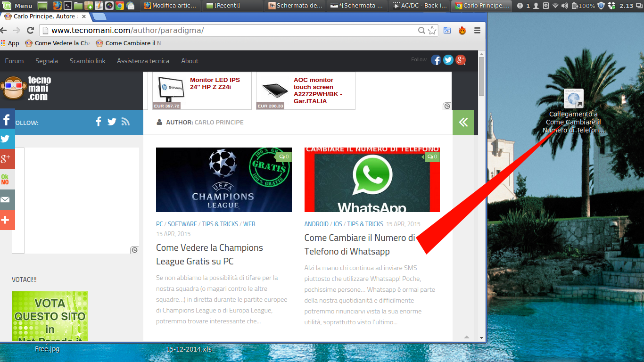
Task: Share by email via floating envelope button
Action: pyautogui.click(x=7, y=199)
